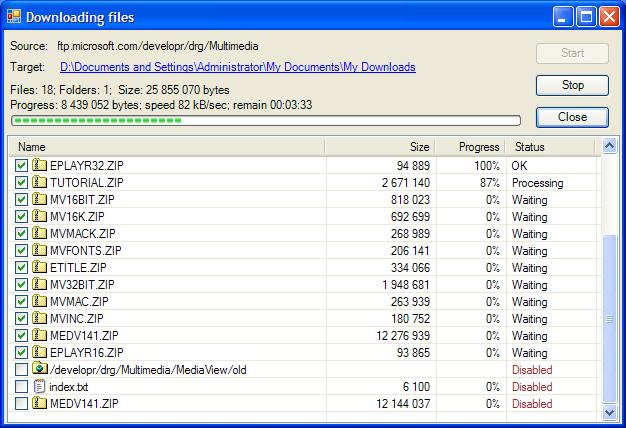The width and height of the screenshot is (626, 428).
Task: Sort the list by the Name column header
Action: pyautogui.click(x=167, y=147)
